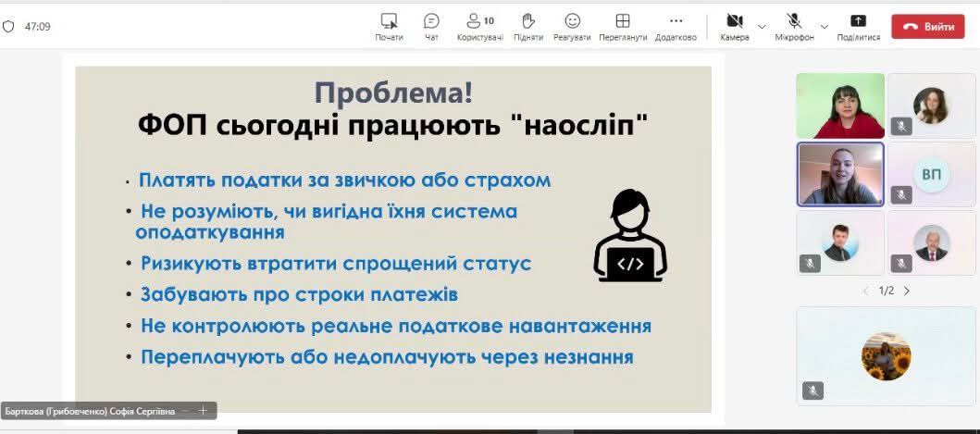Click the shield security icon

[8, 26]
